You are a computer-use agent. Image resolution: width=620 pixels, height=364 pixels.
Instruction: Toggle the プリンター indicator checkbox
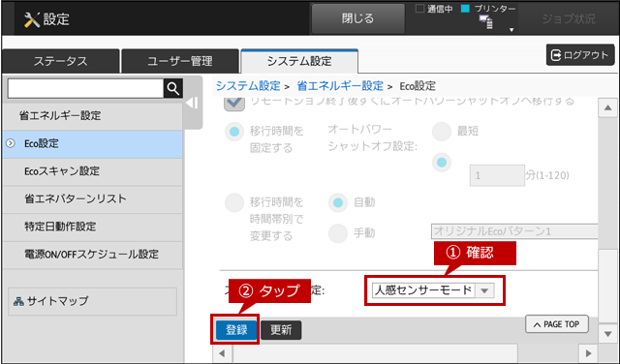tap(465, 9)
